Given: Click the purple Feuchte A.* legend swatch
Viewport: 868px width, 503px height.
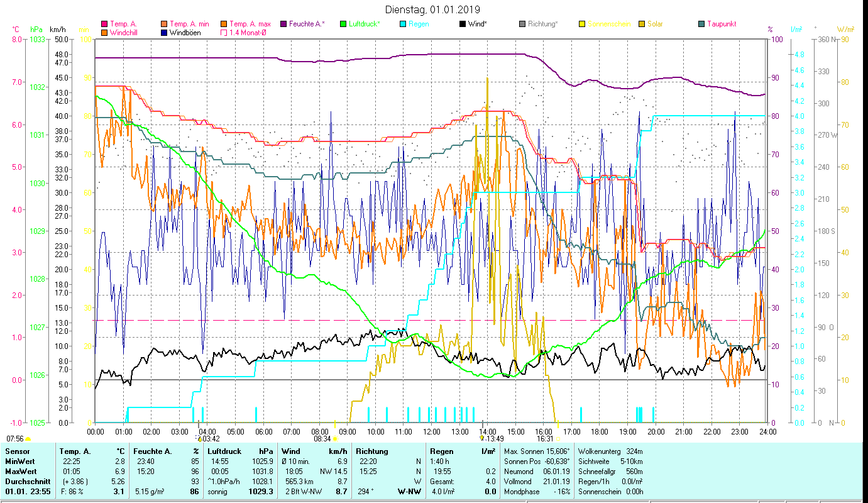Looking at the screenshot, I should pyautogui.click(x=285, y=24).
